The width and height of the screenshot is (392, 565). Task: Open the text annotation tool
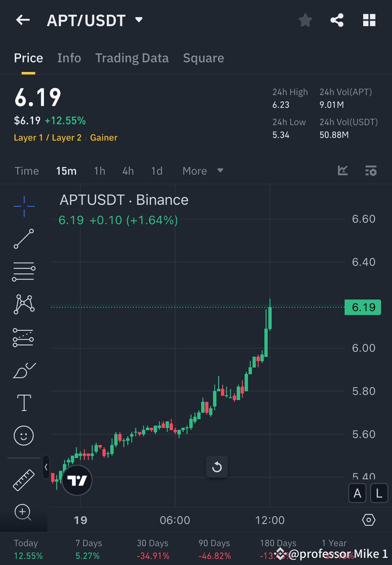point(24,402)
